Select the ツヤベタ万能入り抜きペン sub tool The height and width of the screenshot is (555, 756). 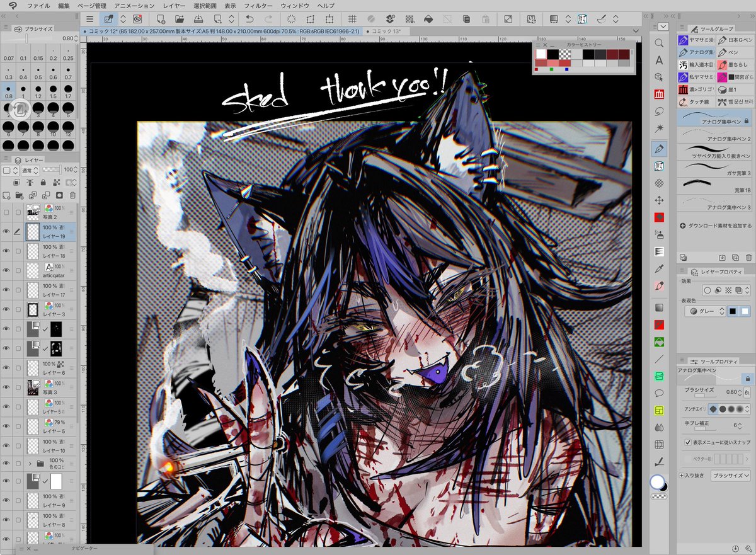[x=715, y=151]
